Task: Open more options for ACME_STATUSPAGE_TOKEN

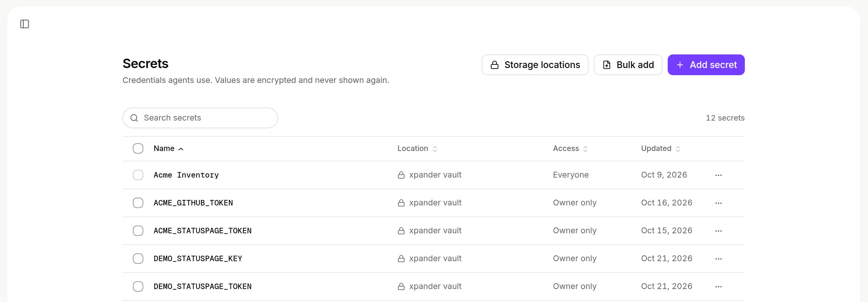Action: [718, 231]
